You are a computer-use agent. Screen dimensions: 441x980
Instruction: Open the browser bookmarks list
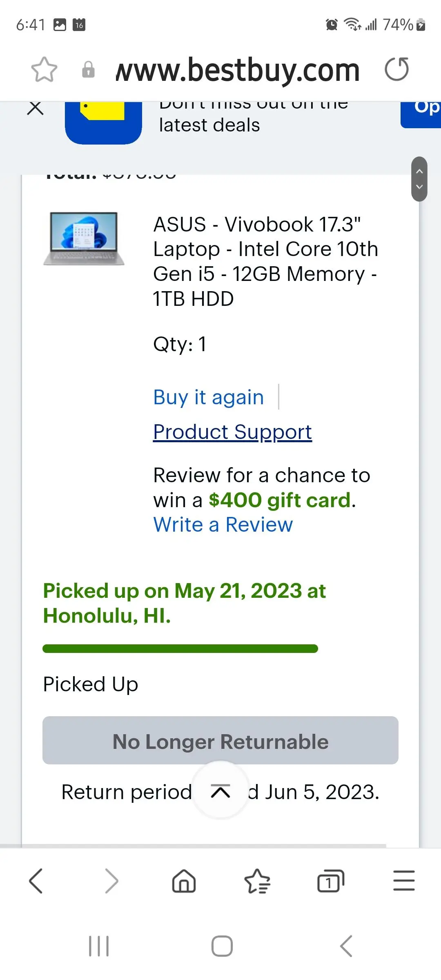pyautogui.click(x=257, y=881)
